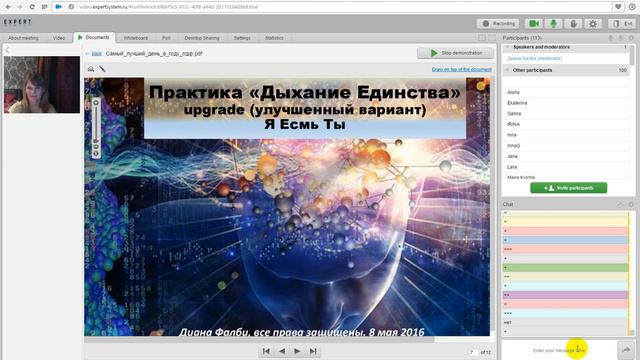
Task: Click the site info icon in the address bar
Action: 71,7
